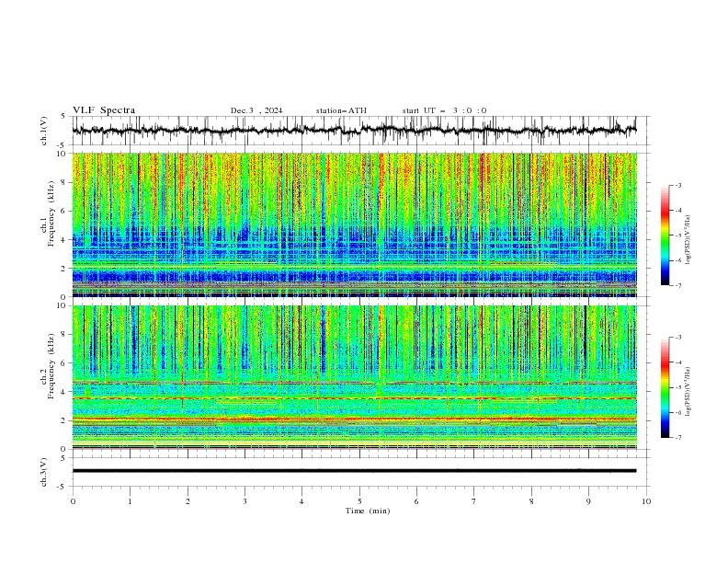
Task: Click the "ch.1(V)" waveform axis label
Action: click(44, 131)
